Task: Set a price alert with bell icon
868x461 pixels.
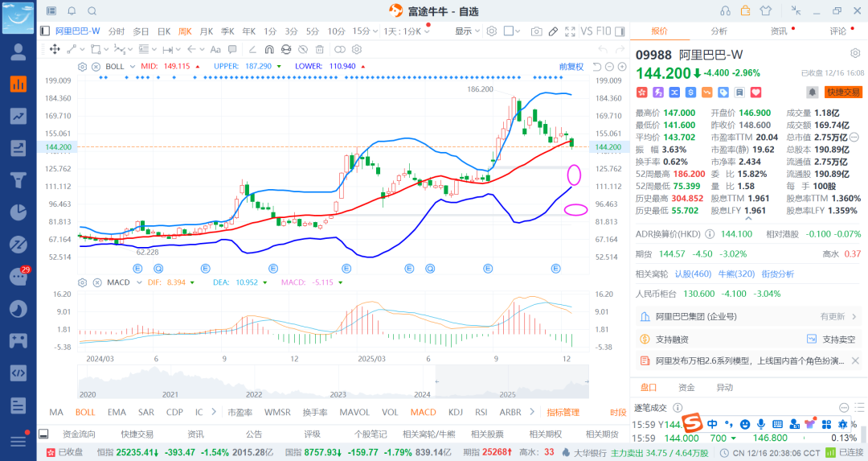Action: (813, 93)
